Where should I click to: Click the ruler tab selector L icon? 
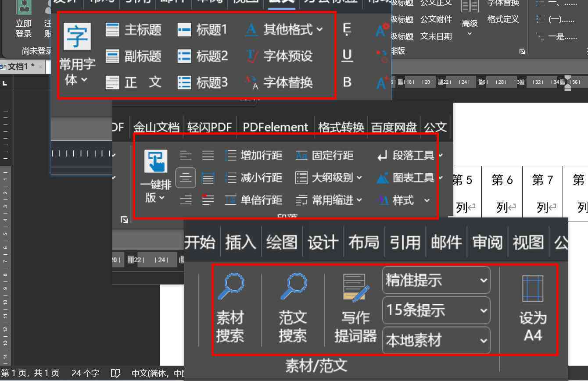4,82
